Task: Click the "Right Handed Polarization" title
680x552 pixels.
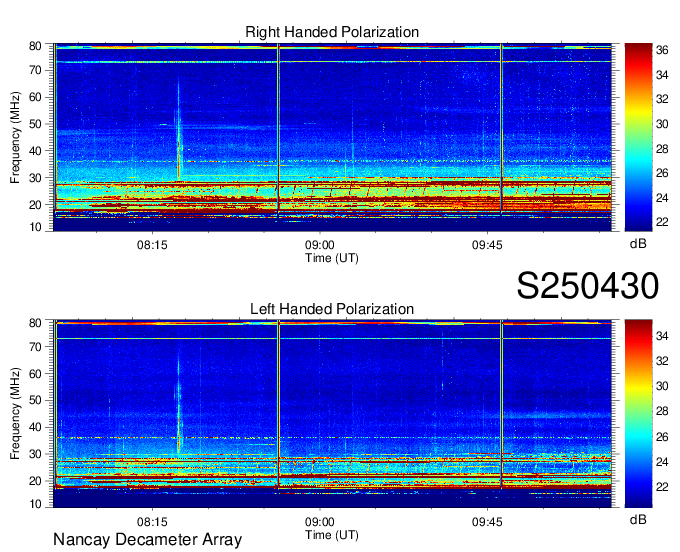Action: coord(332,32)
